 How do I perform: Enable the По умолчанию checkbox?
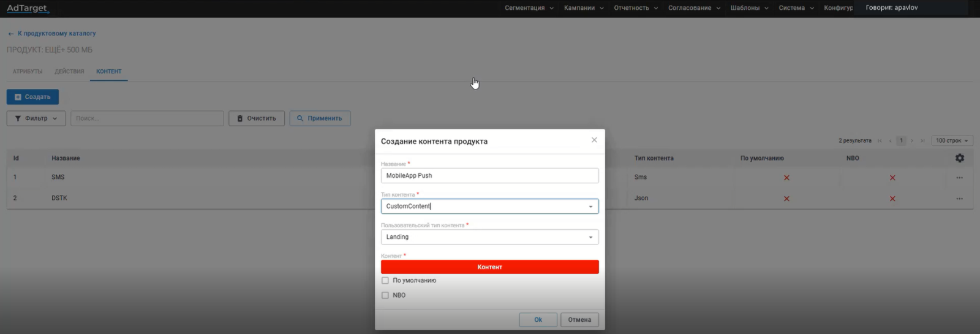[385, 281]
